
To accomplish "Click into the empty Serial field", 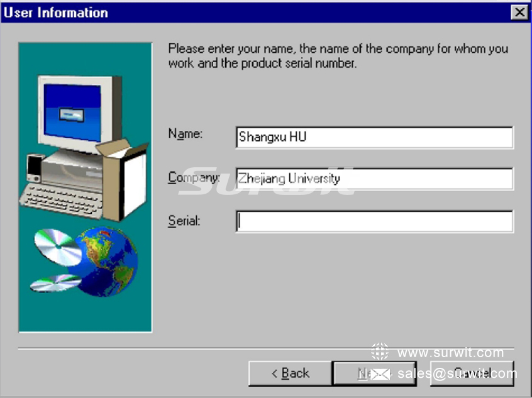I will tap(374, 221).
